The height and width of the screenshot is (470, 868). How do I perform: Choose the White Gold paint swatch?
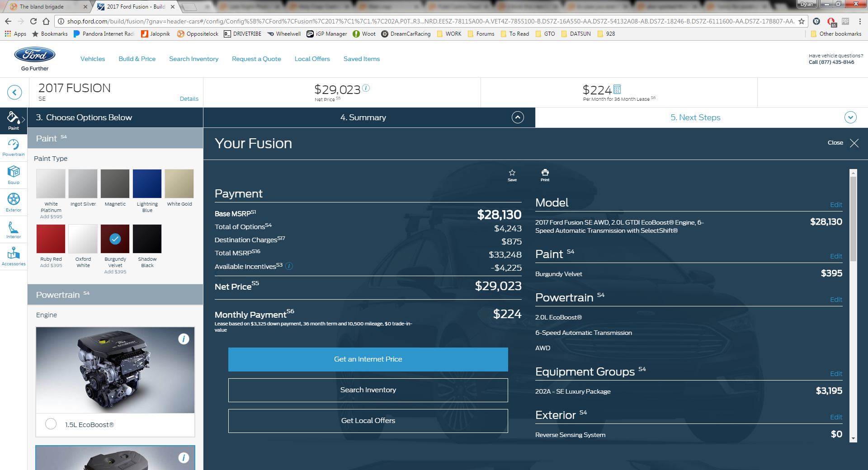click(179, 183)
